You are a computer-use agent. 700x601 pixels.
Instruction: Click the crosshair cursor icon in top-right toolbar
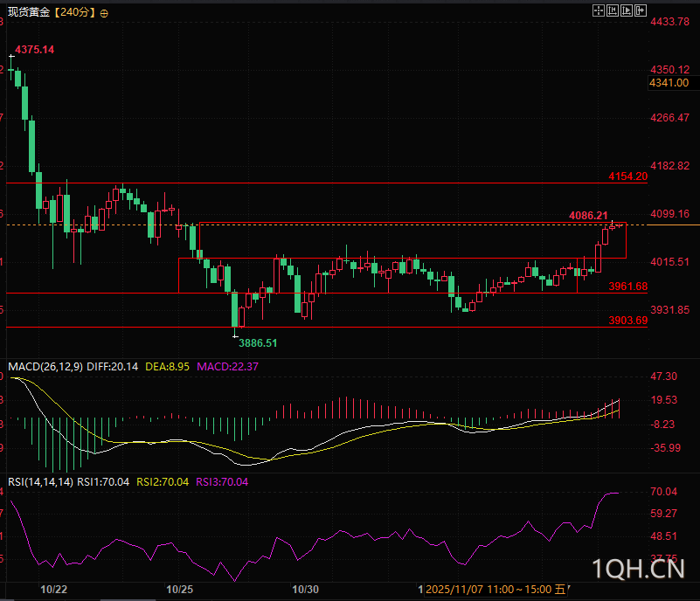tap(599, 10)
